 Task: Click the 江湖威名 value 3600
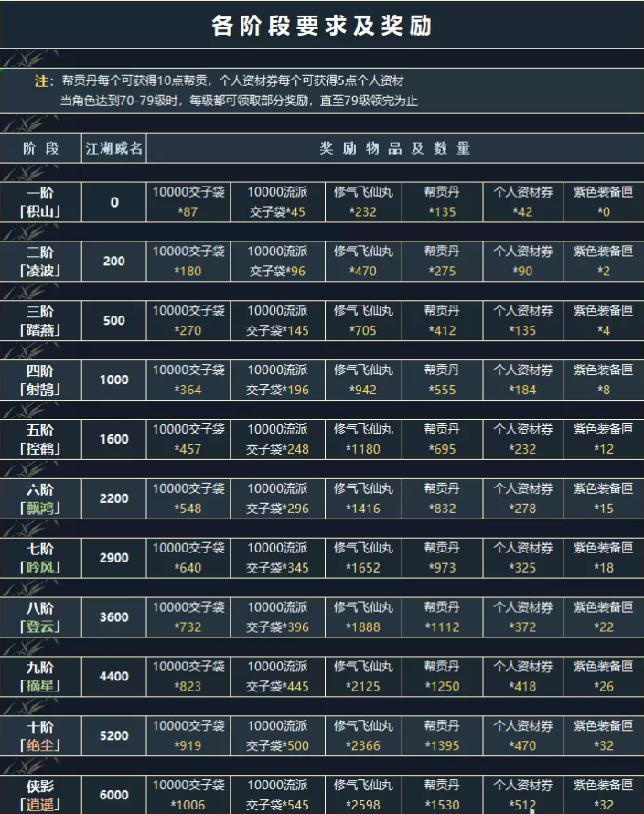pos(113,616)
